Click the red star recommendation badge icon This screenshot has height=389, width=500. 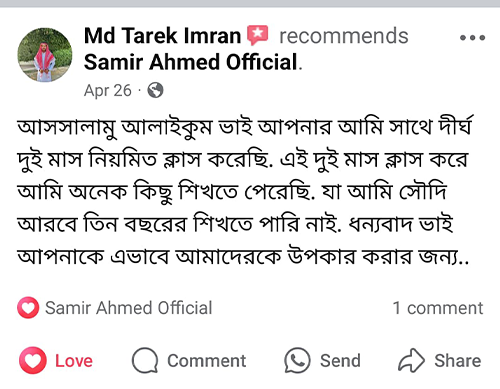coord(257,35)
